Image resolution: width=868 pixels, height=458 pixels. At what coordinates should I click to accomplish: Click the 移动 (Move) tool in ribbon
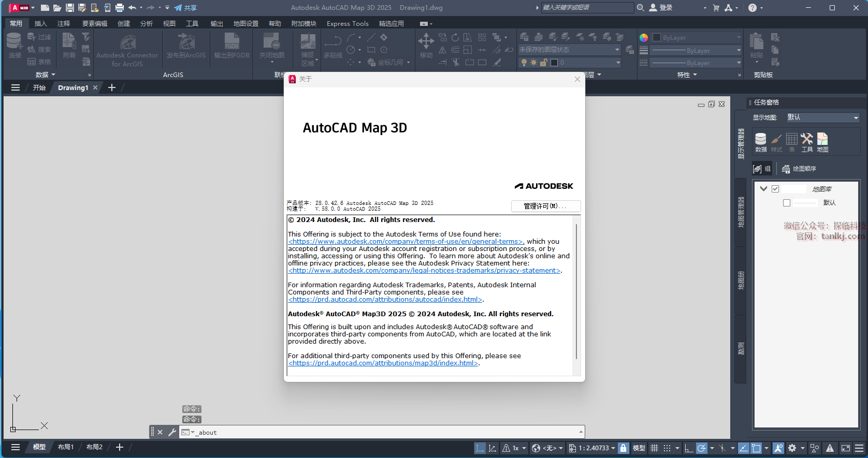tap(426, 46)
